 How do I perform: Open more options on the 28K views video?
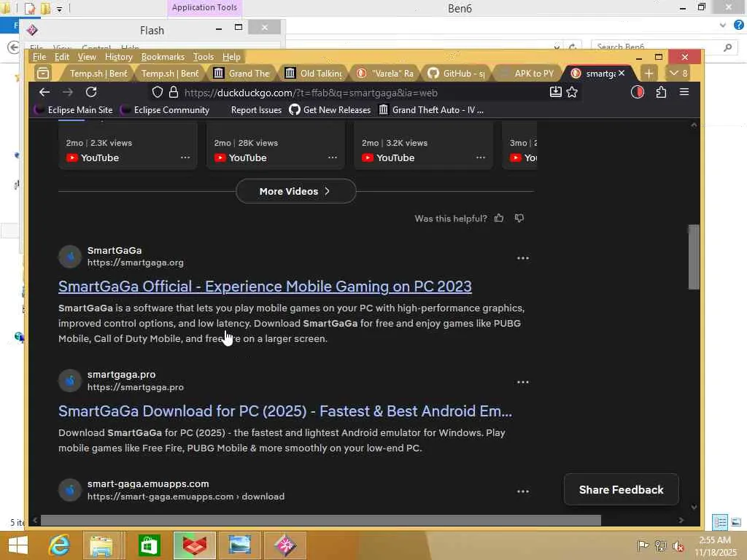[x=333, y=157]
